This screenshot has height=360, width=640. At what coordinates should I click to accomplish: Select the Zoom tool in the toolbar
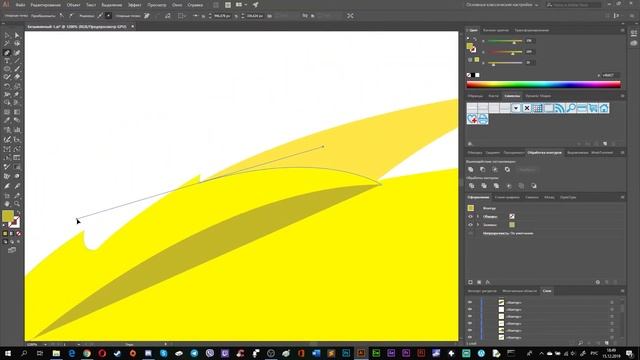tap(17, 203)
